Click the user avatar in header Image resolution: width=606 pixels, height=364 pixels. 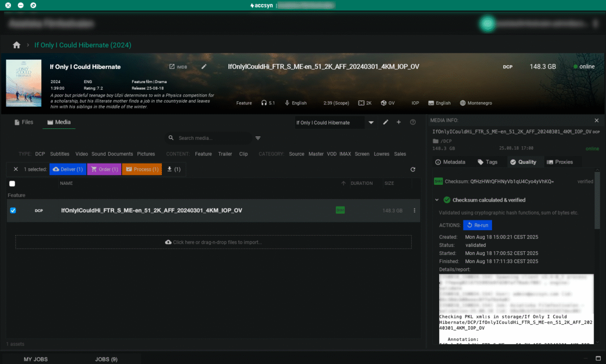pyautogui.click(x=487, y=24)
